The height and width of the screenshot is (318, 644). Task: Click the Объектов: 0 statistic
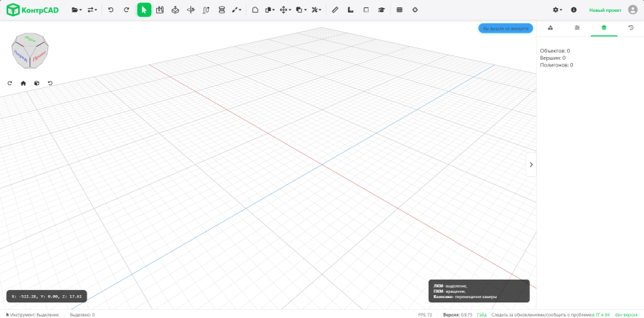[x=555, y=51]
